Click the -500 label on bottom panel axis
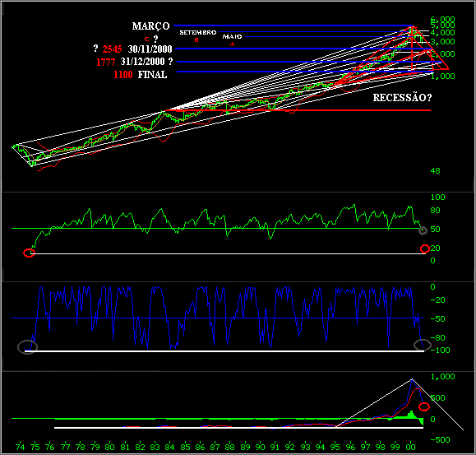The image size is (476, 455). click(x=440, y=439)
